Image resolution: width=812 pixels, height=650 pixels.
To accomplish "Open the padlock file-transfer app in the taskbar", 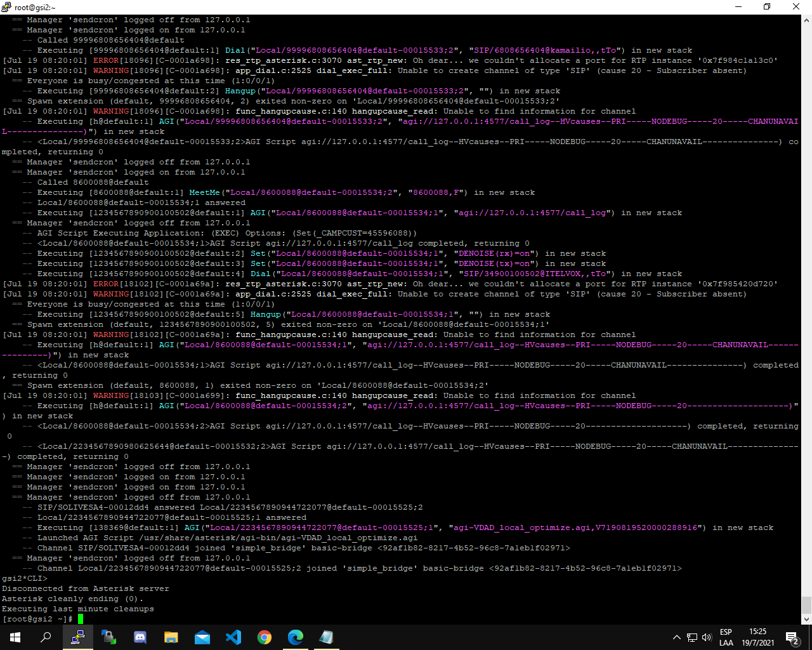I will [109, 637].
